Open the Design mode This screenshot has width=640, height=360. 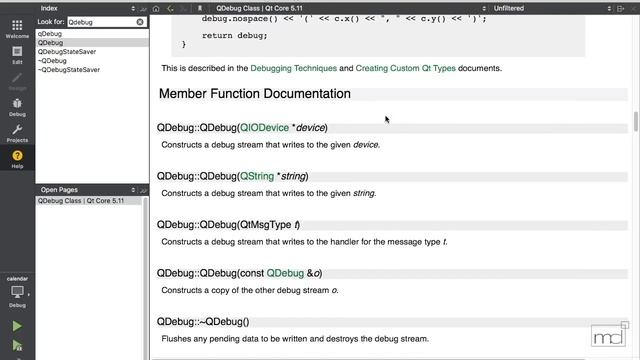tap(17, 82)
